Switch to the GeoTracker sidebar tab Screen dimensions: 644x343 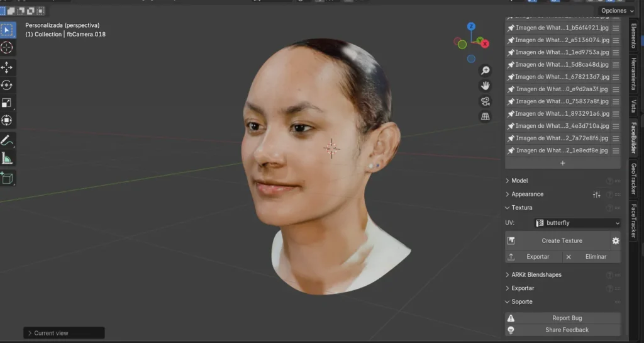coord(633,178)
